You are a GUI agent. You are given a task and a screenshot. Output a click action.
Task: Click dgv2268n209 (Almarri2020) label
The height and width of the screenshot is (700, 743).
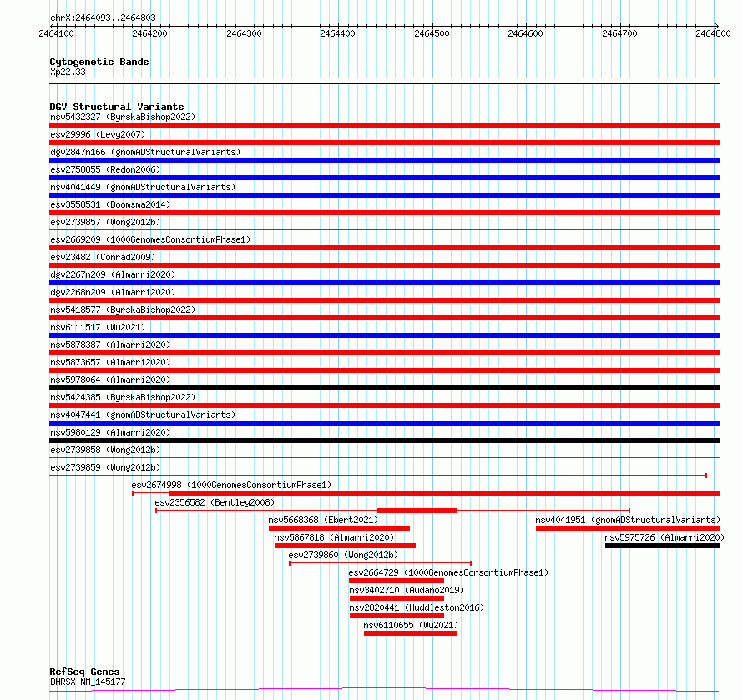point(113,292)
